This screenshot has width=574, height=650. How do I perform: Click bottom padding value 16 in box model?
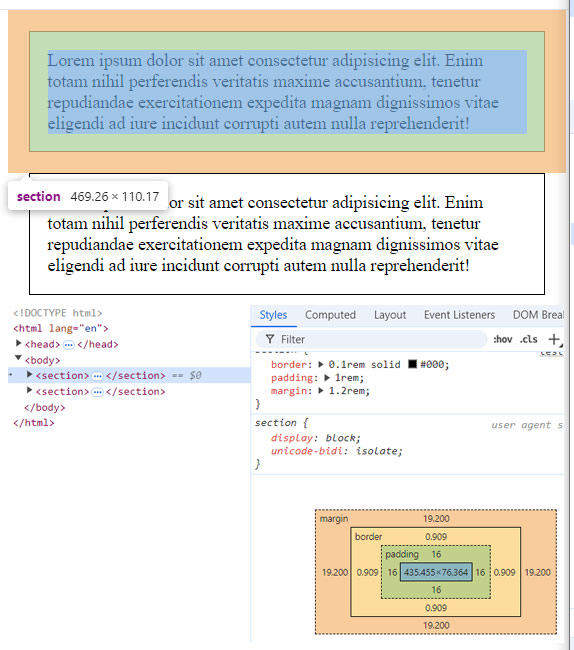(x=436, y=590)
